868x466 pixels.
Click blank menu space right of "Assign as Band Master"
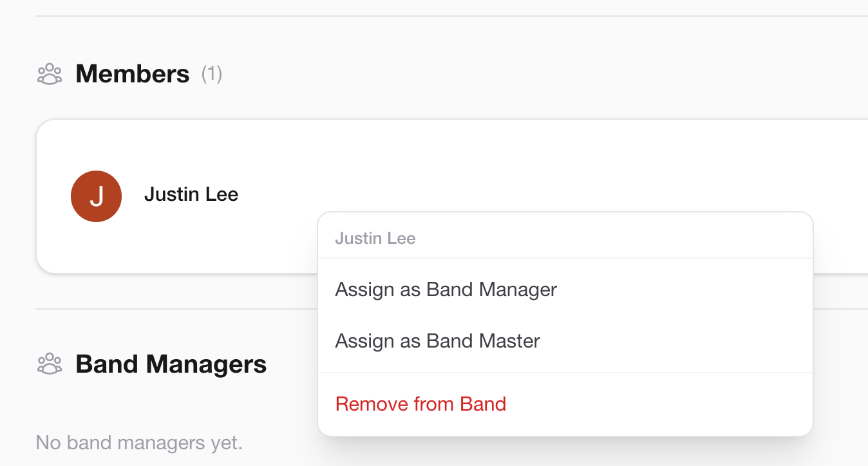676,340
